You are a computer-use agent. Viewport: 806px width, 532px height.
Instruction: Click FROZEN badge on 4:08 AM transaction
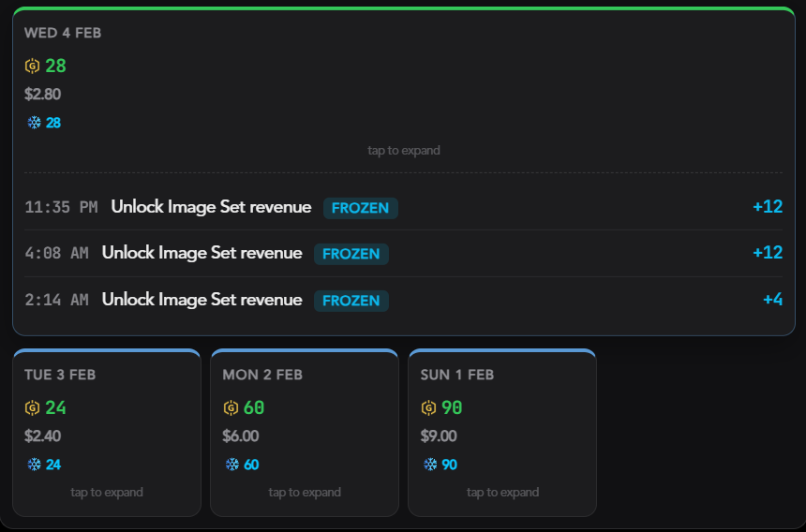click(351, 254)
